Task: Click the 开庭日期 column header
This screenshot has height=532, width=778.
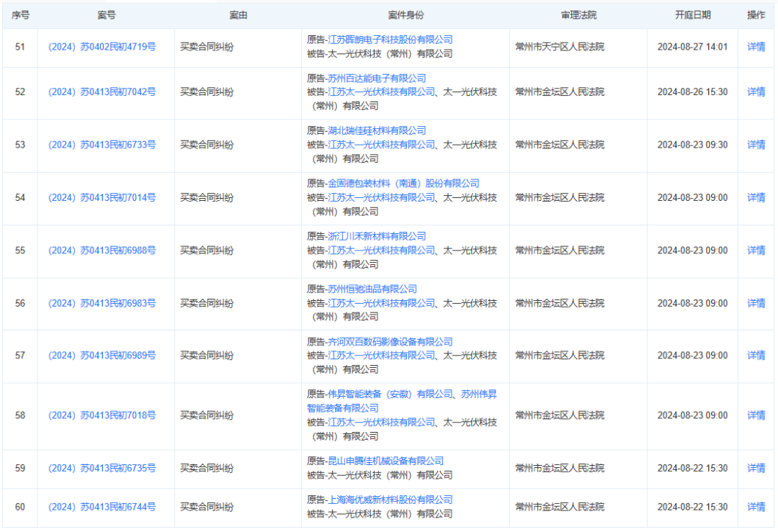Action: [x=692, y=15]
